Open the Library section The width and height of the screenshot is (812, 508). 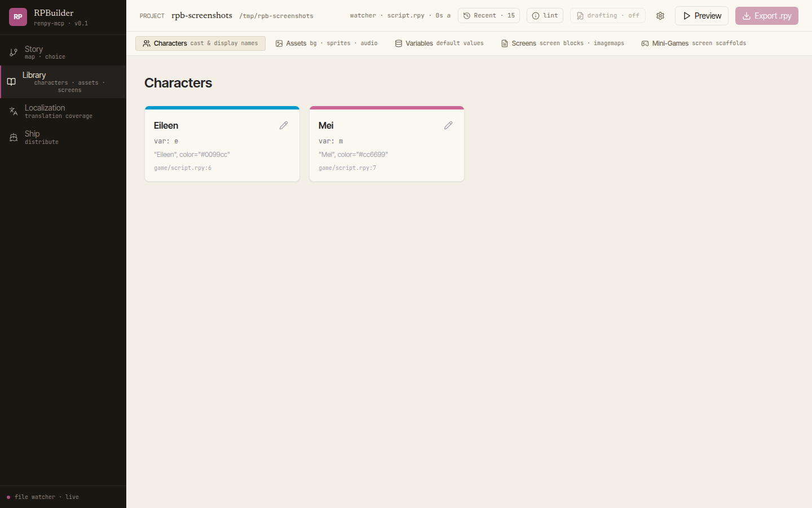63,82
